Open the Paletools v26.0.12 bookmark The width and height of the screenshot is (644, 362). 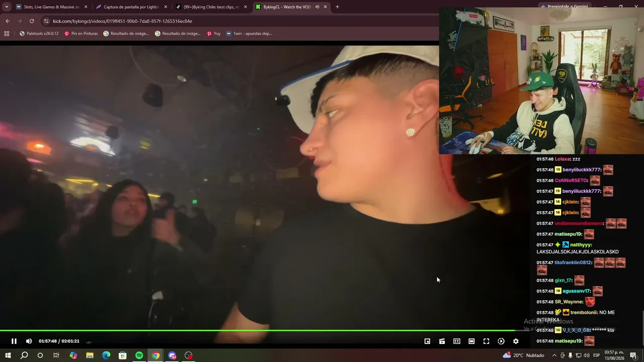[39, 34]
